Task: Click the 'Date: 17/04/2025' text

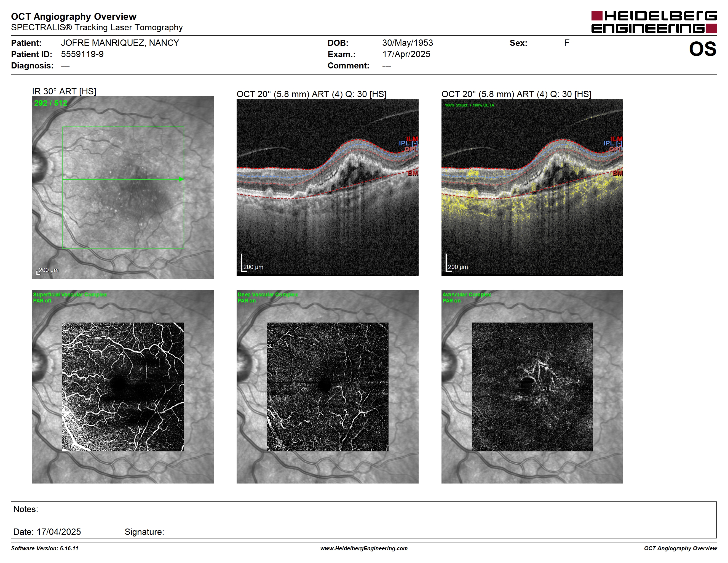Action: [x=47, y=532]
